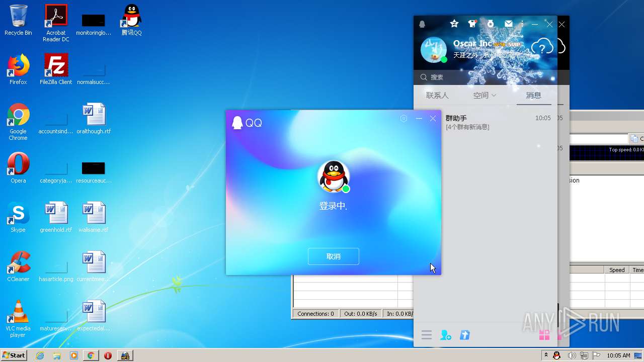The width and height of the screenshot is (644, 362).
Task: Click the LV78 level badge
Action: pos(499,44)
